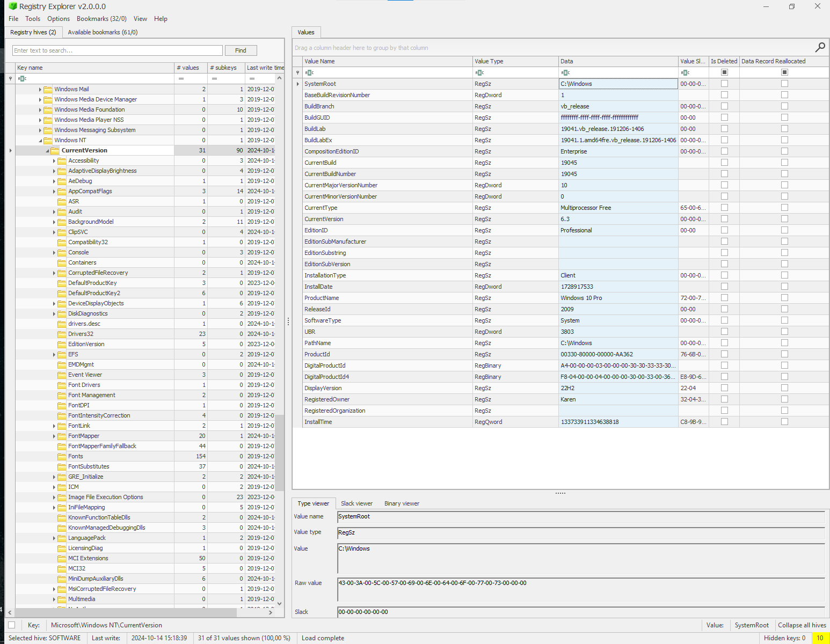
Task: Expand the Accessibility tree node
Action: pos(54,161)
